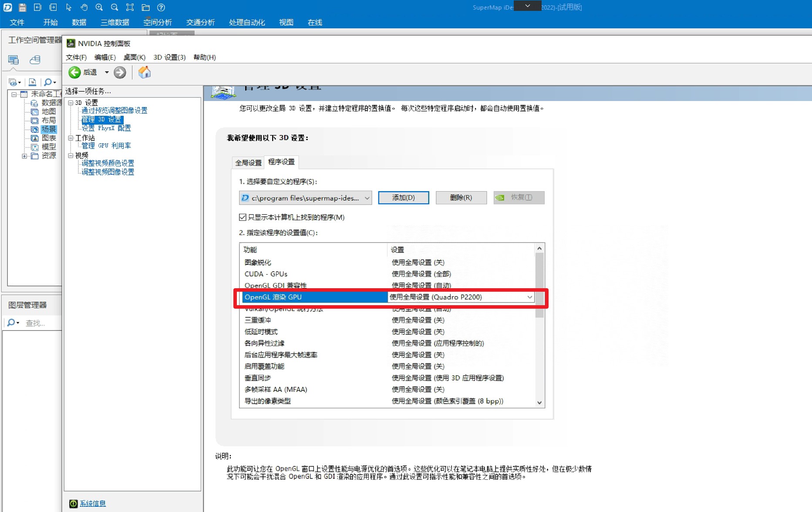Image resolution: width=812 pixels, height=512 pixels.
Task: Click the 删除(R) button
Action: pyautogui.click(x=461, y=198)
